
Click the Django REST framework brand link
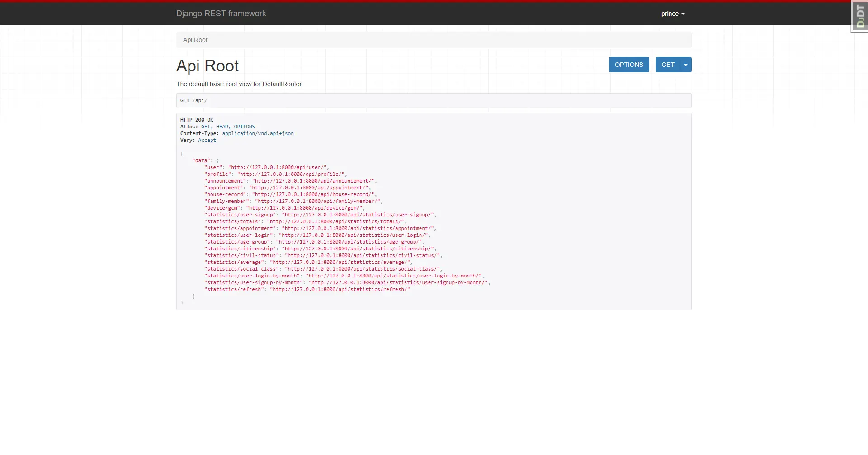[x=221, y=14]
